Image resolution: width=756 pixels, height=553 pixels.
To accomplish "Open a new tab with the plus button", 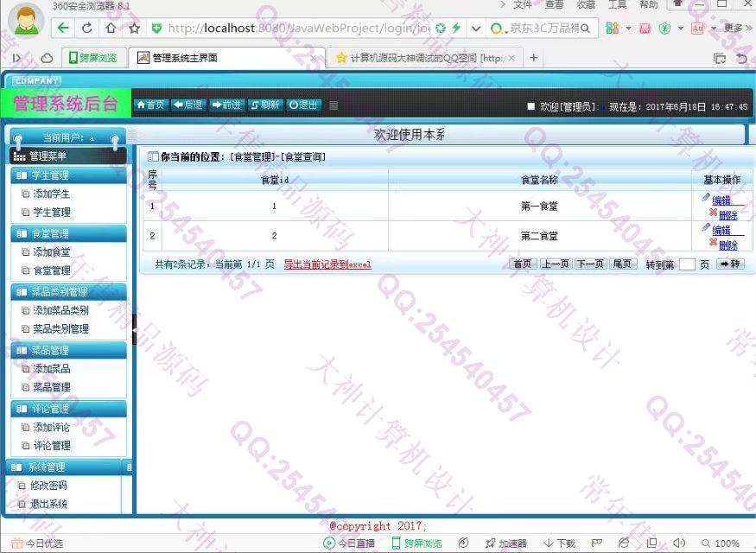I will coord(533,58).
